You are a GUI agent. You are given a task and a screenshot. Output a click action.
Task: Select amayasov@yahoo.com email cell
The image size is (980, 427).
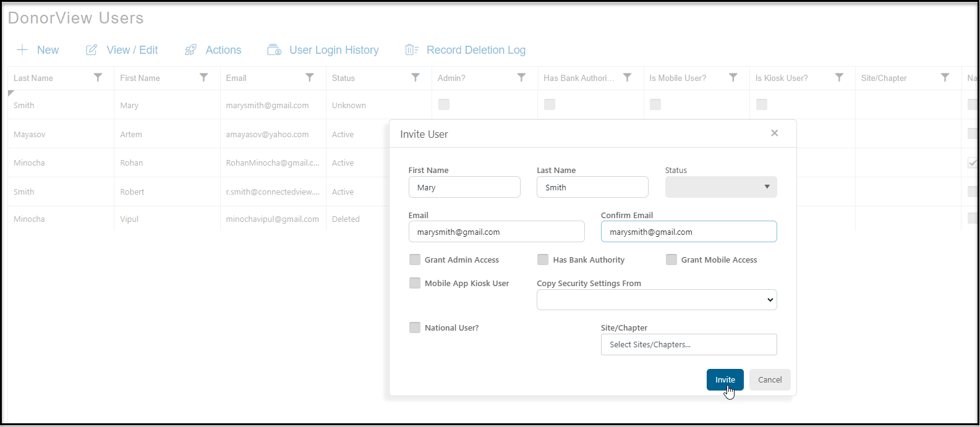[x=273, y=134]
